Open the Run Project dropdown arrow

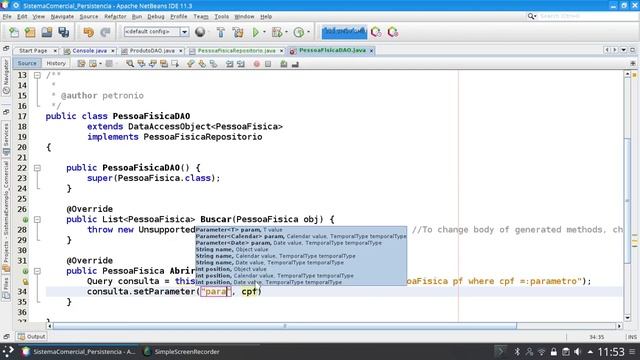coord(264,32)
